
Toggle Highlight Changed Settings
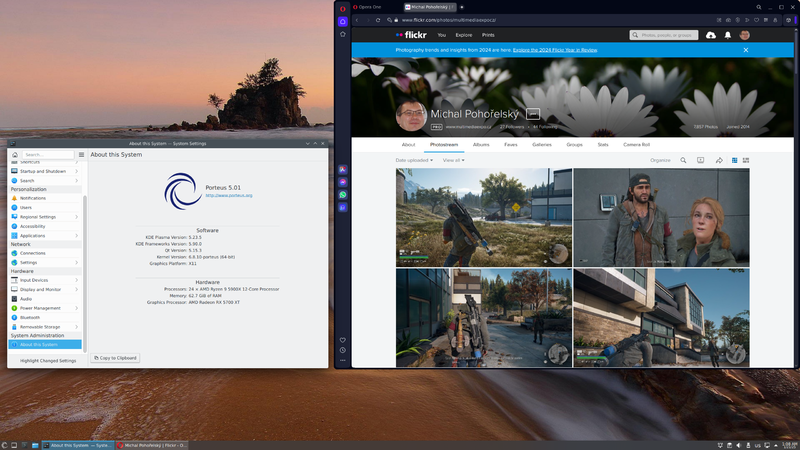(x=47, y=360)
